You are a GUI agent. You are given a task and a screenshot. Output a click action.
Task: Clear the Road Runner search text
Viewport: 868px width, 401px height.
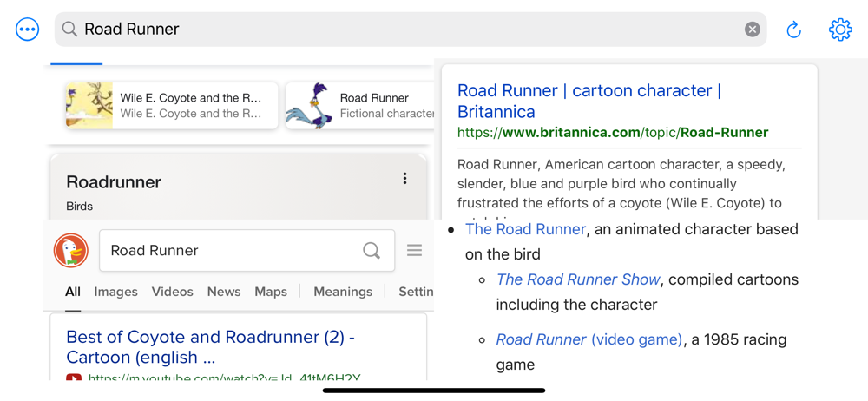click(x=752, y=30)
